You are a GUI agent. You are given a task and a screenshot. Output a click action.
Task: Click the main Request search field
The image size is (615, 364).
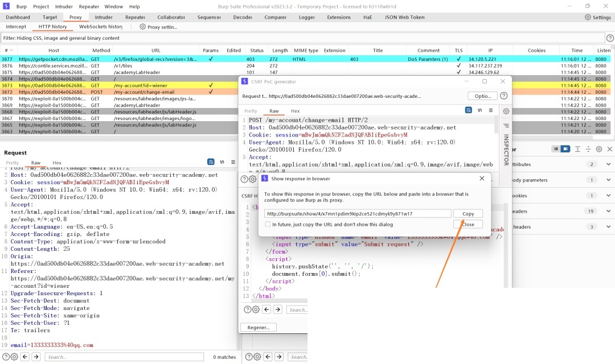[x=124, y=357]
